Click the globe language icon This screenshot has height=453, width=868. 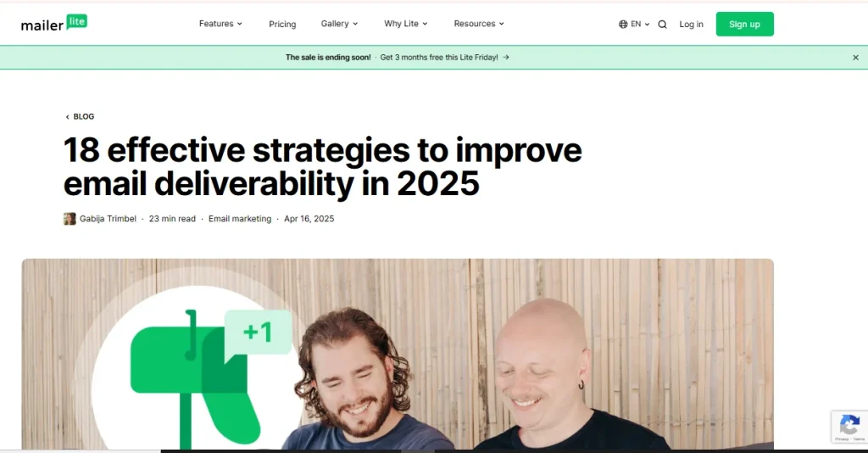pyautogui.click(x=623, y=24)
